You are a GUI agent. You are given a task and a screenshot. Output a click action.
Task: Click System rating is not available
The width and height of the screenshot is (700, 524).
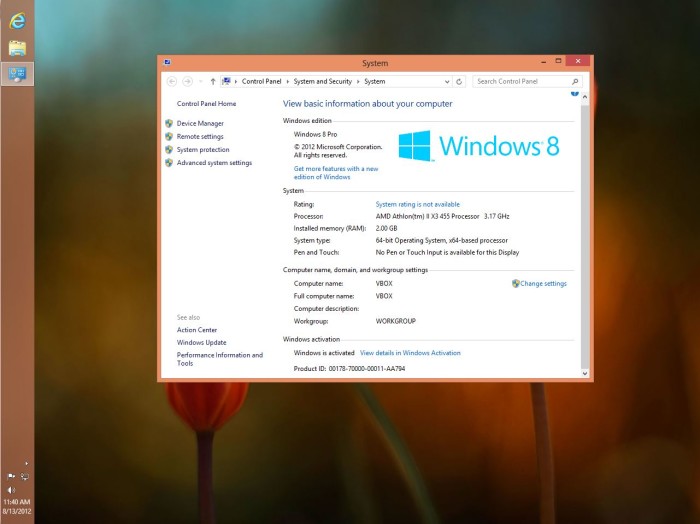(417, 204)
